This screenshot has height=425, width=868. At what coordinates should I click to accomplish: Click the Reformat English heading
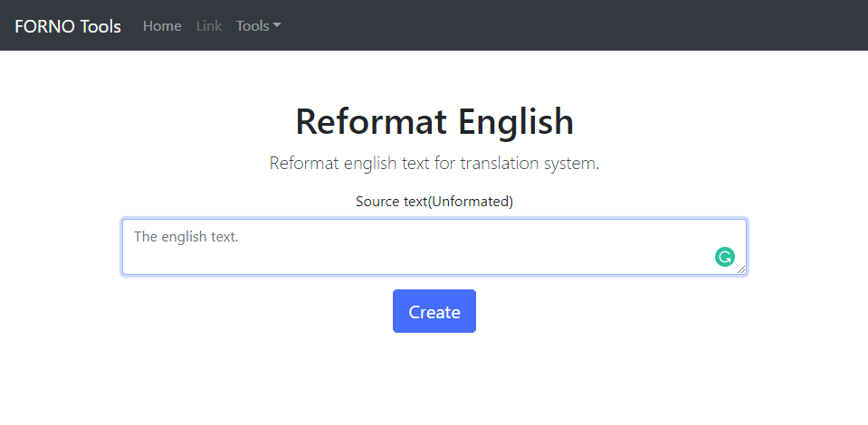434,121
